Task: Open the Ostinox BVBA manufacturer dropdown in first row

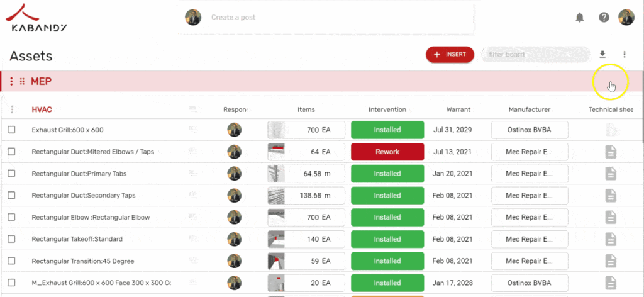Action: tap(530, 130)
